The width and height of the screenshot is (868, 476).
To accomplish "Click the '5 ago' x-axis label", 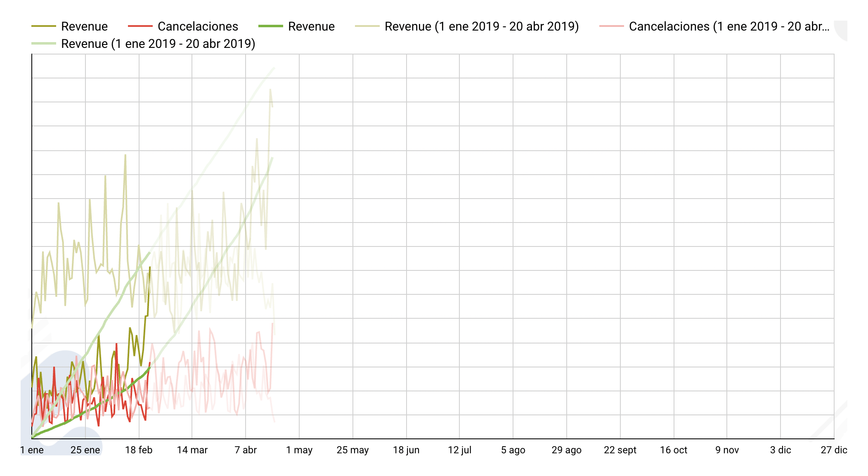I will click(x=513, y=450).
